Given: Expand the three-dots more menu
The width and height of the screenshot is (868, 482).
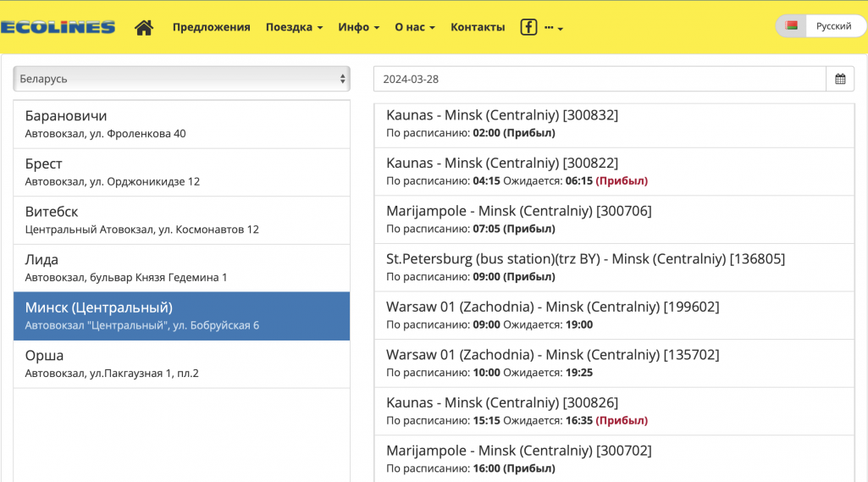Looking at the screenshot, I should coord(554,27).
